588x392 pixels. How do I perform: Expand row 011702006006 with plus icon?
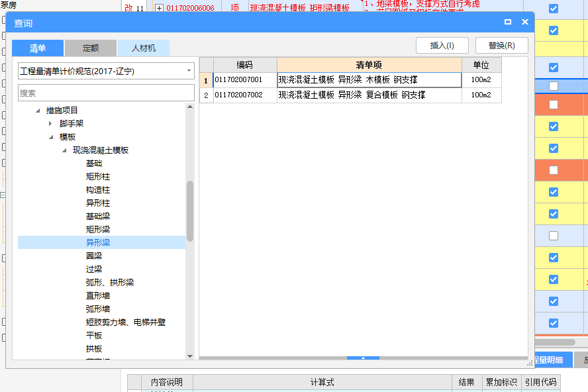click(x=159, y=8)
